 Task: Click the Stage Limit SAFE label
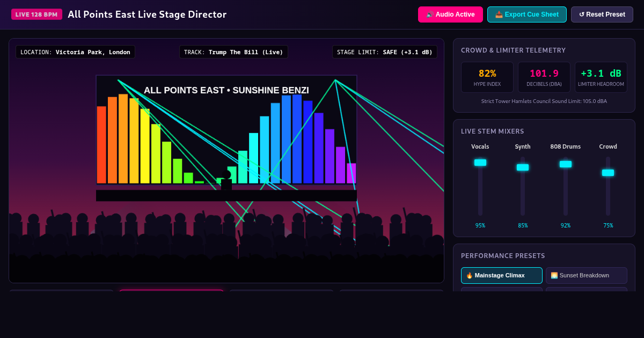(385, 52)
